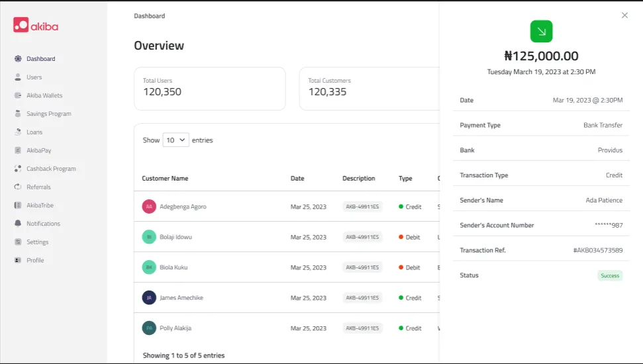Click masked account number ******987
Screen dimensions: 643x364
pos(609,225)
